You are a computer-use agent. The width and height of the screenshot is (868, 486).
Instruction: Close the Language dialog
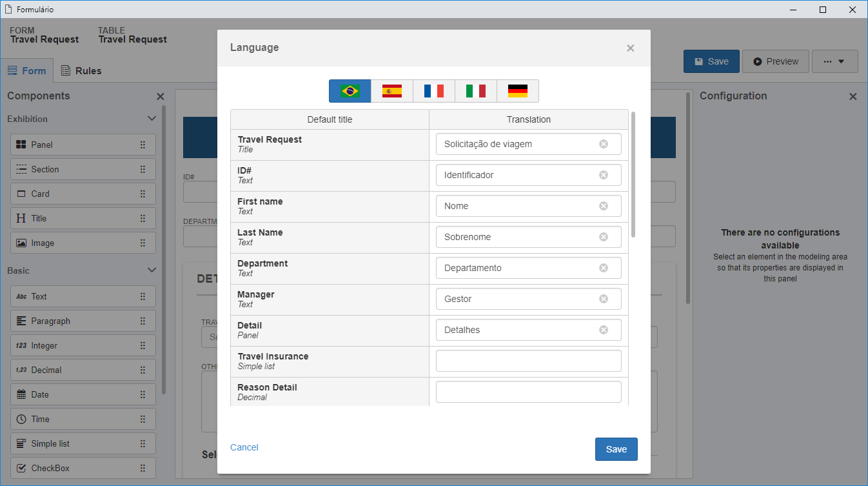[x=631, y=48]
